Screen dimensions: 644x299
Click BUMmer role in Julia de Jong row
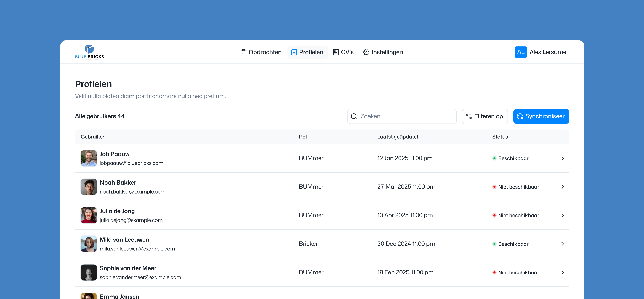(311, 215)
